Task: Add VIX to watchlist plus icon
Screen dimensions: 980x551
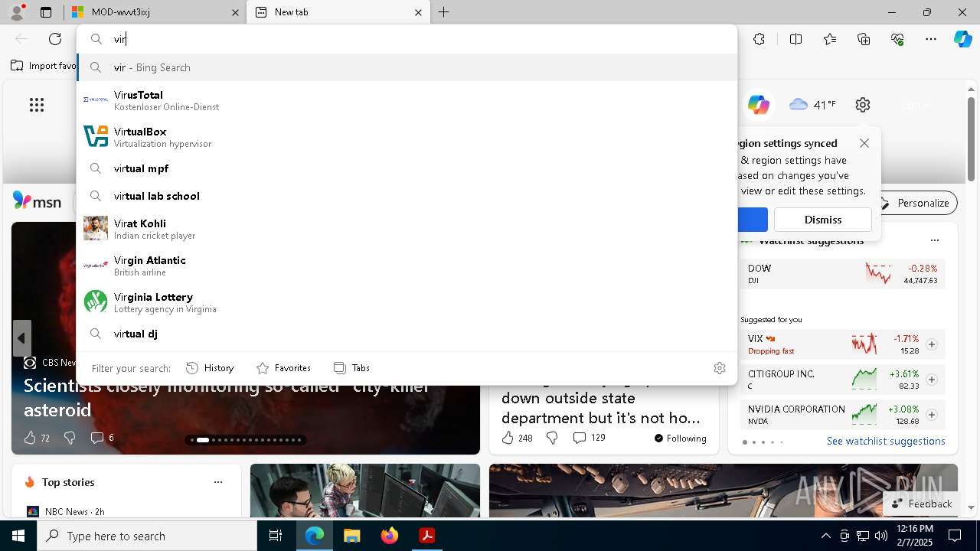Action: click(x=932, y=344)
